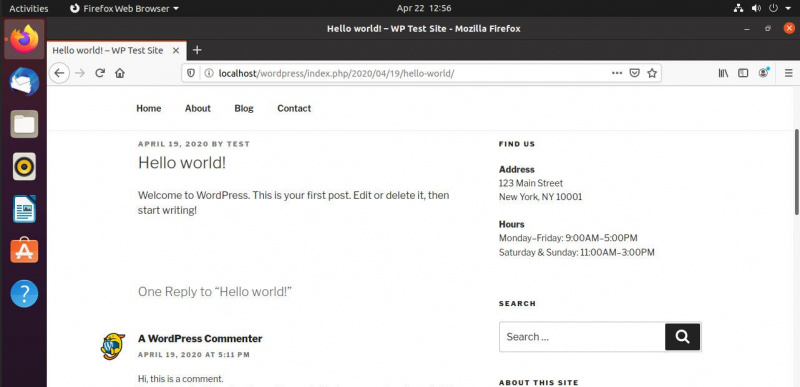Viewport: 800px width, 387px height.
Task: Open the Files manager from the dock
Action: click(x=24, y=124)
